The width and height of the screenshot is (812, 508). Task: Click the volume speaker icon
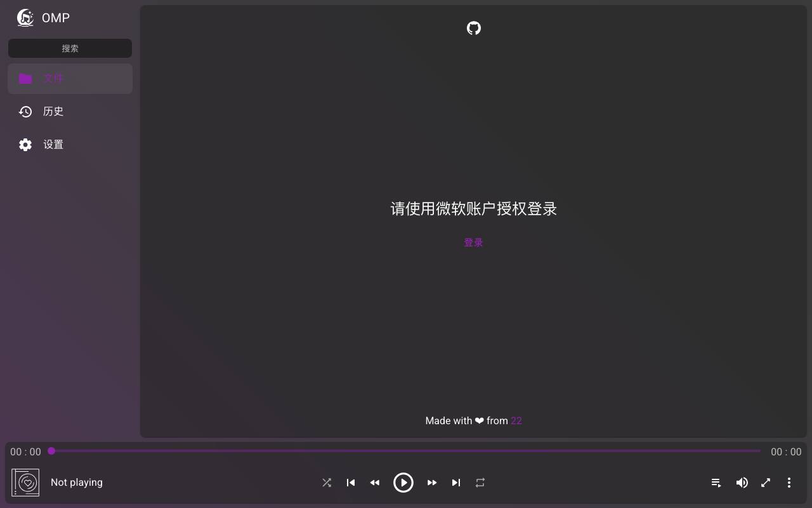[742, 483]
